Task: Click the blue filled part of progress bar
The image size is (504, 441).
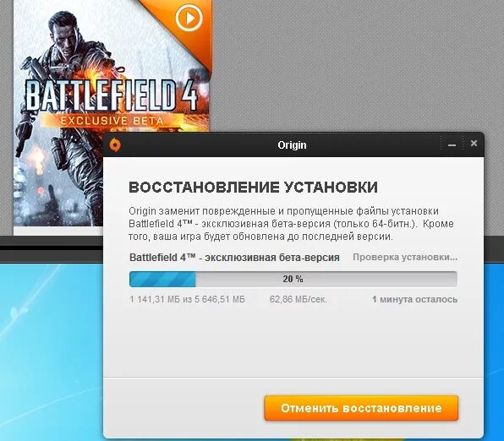Action: point(162,279)
